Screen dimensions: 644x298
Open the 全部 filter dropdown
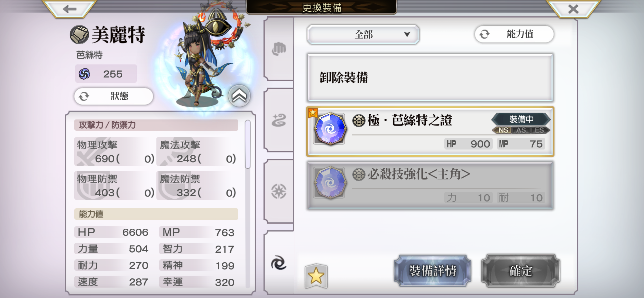pos(363,34)
